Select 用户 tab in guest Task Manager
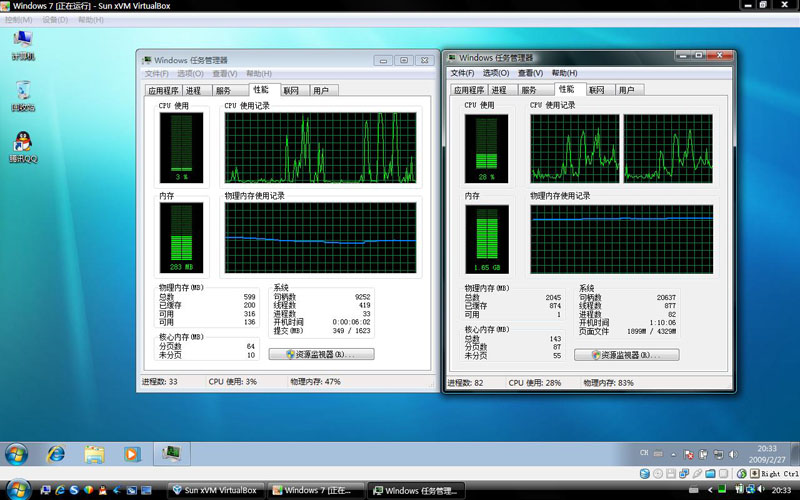800x500 pixels. click(324, 91)
